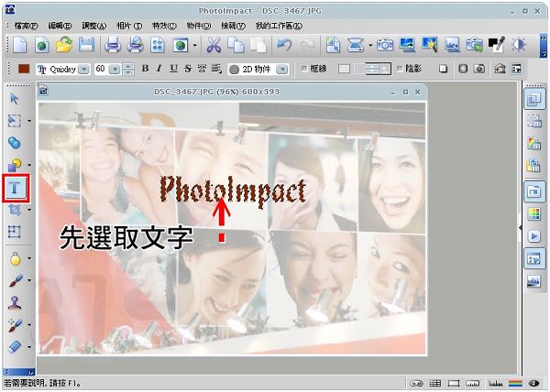Click the scanner icon
This screenshot has height=392, width=550.
point(356,45)
